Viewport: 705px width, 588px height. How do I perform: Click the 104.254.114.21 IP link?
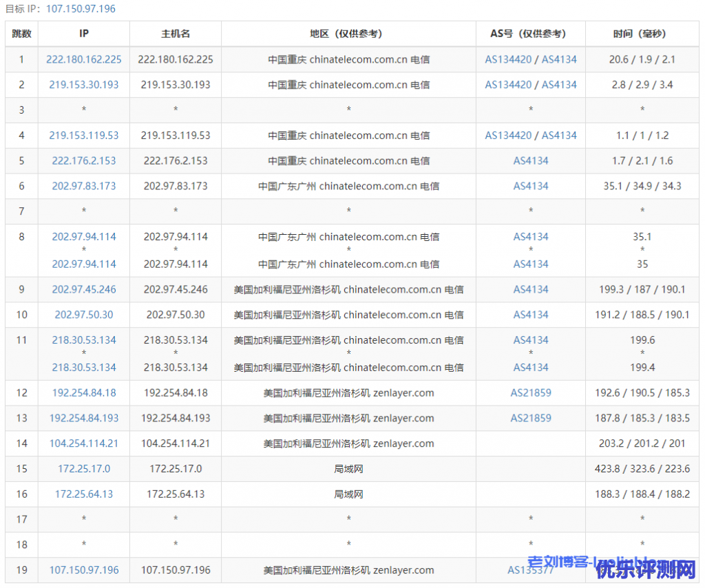tap(84, 443)
